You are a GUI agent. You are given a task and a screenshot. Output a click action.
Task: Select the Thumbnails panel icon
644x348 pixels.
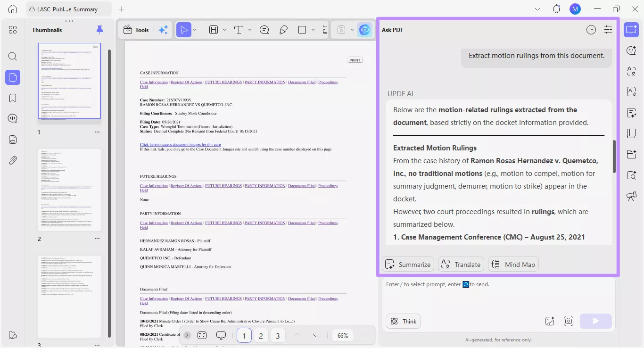tap(13, 77)
